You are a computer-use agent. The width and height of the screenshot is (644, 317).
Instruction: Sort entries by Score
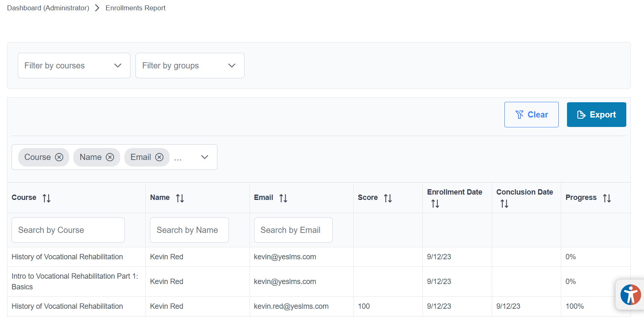pyautogui.click(x=387, y=197)
